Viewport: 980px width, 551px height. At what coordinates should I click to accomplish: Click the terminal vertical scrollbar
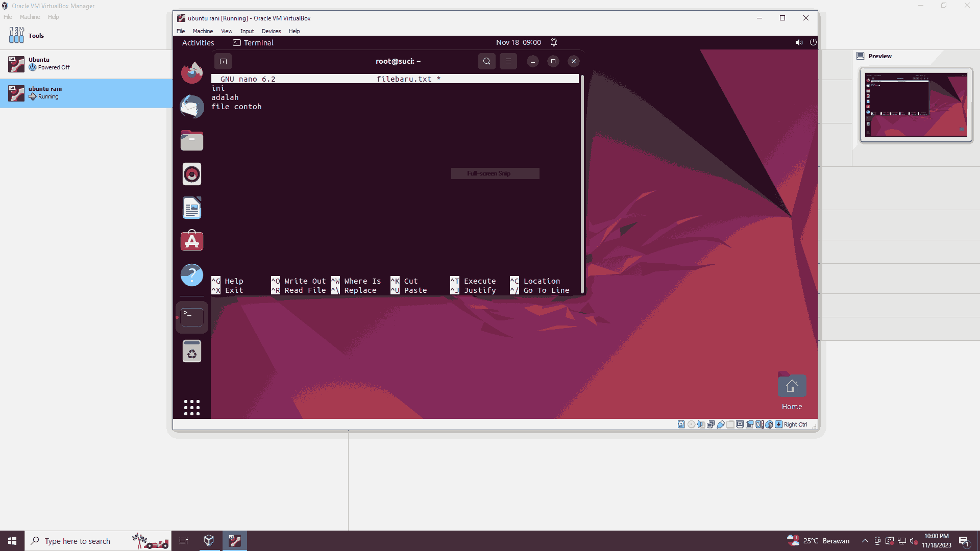click(582, 184)
